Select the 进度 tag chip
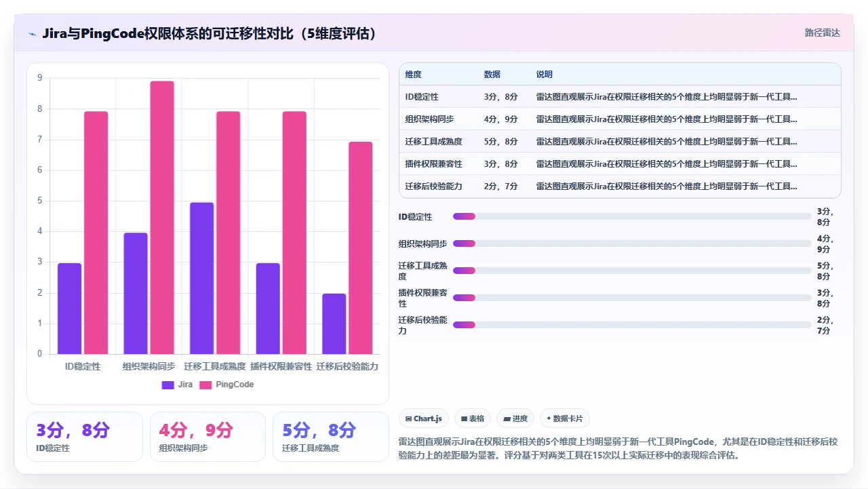 click(515, 418)
